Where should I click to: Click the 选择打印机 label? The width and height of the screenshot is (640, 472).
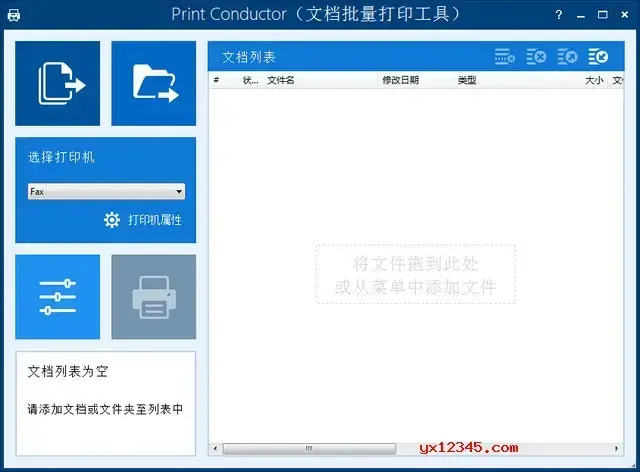point(61,157)
